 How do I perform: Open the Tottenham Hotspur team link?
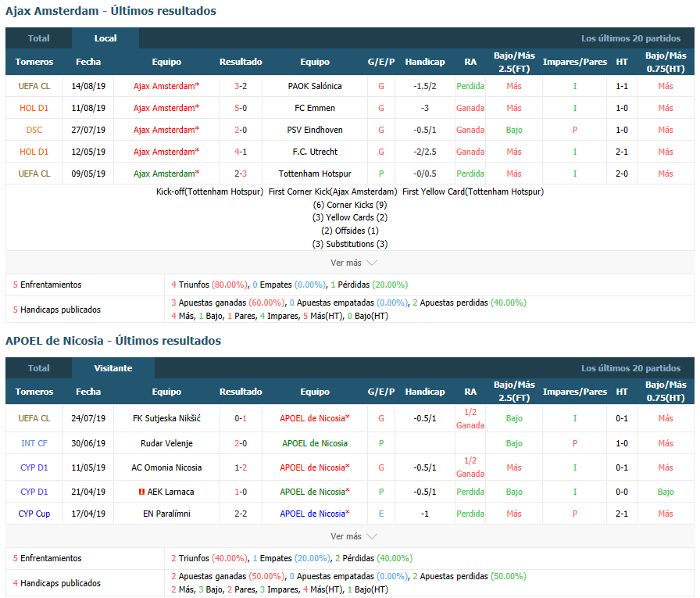315,174
